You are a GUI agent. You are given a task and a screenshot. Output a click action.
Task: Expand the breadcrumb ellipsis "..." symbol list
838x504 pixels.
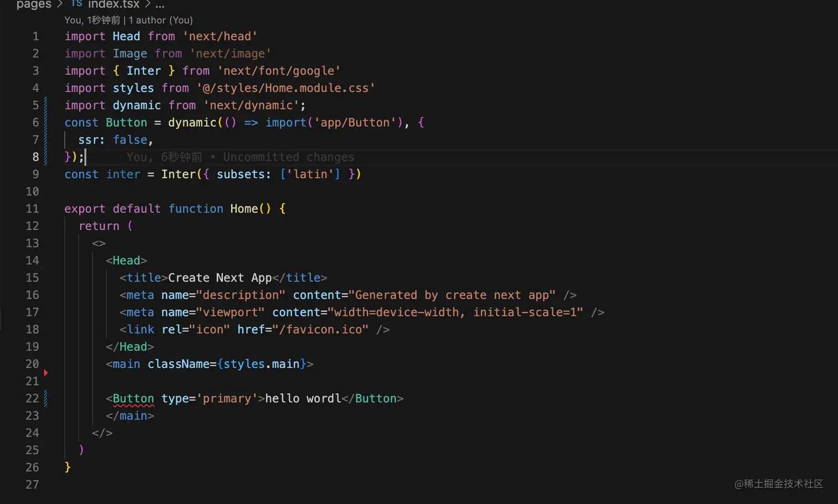point(160,4)
